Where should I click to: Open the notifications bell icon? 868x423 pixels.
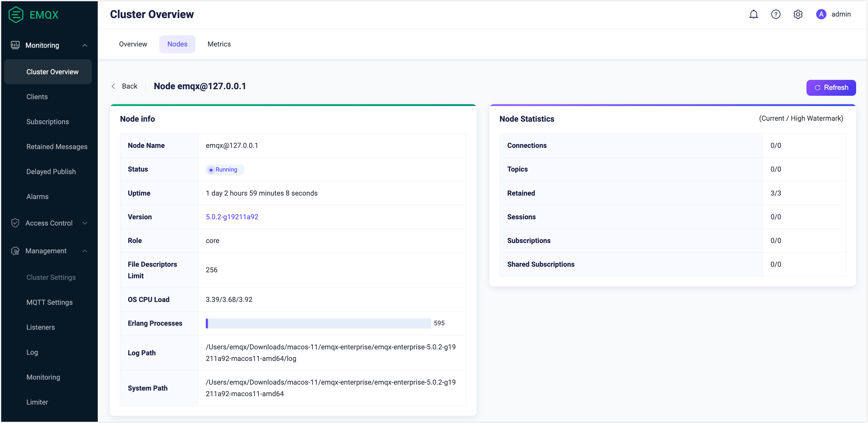coord(753,14)
